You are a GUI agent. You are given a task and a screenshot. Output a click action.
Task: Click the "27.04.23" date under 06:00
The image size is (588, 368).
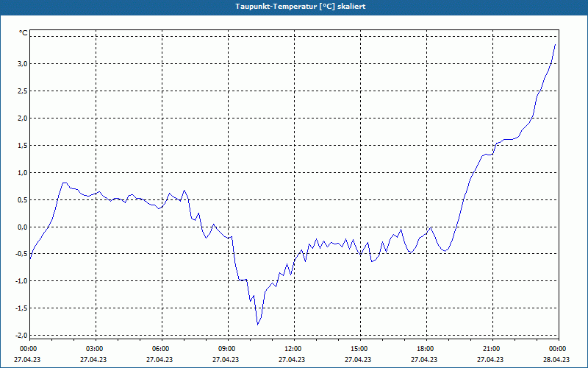[x=159, y=359]
